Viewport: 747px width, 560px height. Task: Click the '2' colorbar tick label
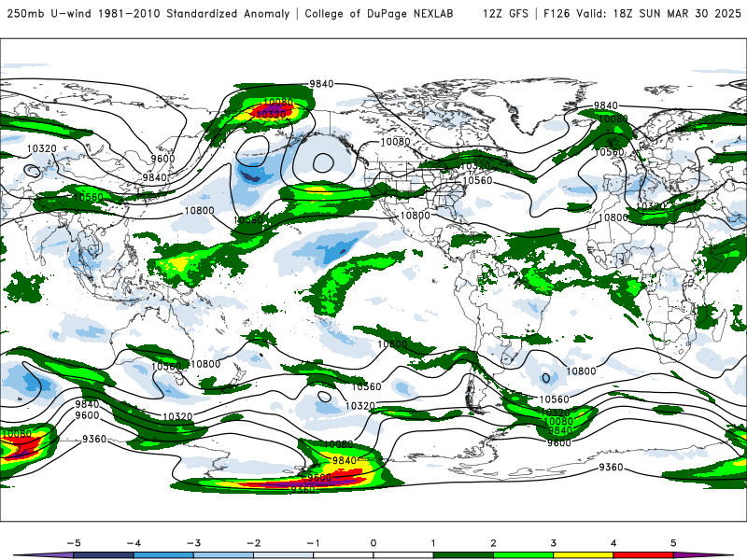(494, 543)
